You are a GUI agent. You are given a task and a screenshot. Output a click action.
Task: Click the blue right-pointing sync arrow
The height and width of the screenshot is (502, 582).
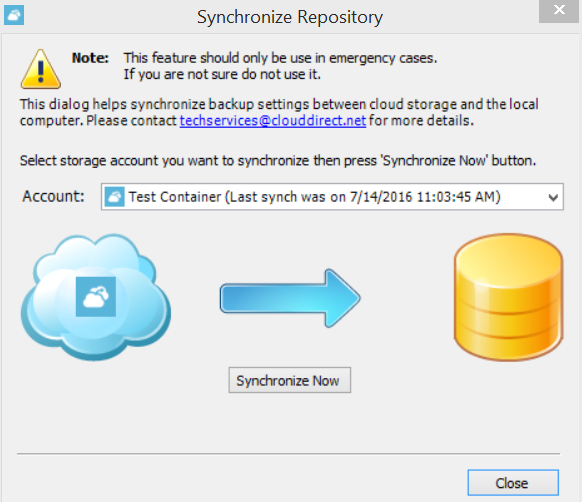click(x=290, y=298)
